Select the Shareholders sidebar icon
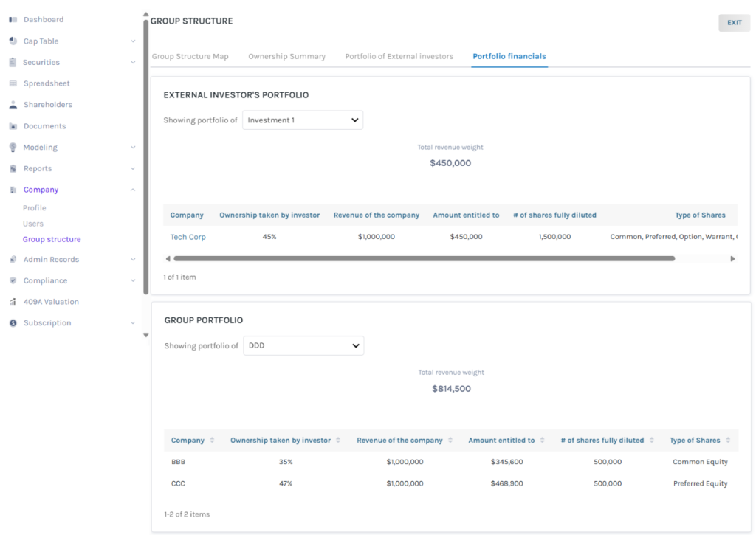Screen dimensions: 756x535 [13, 104]
